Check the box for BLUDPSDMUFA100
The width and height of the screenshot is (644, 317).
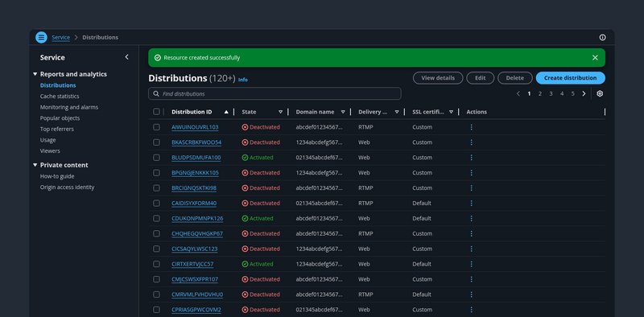pos(156,158)
